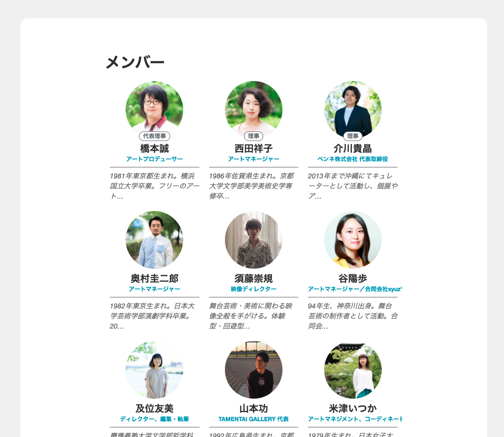504x437 pixels.
Task: Click 山本功's portrait photo
Action: click(x=254, y=370)
